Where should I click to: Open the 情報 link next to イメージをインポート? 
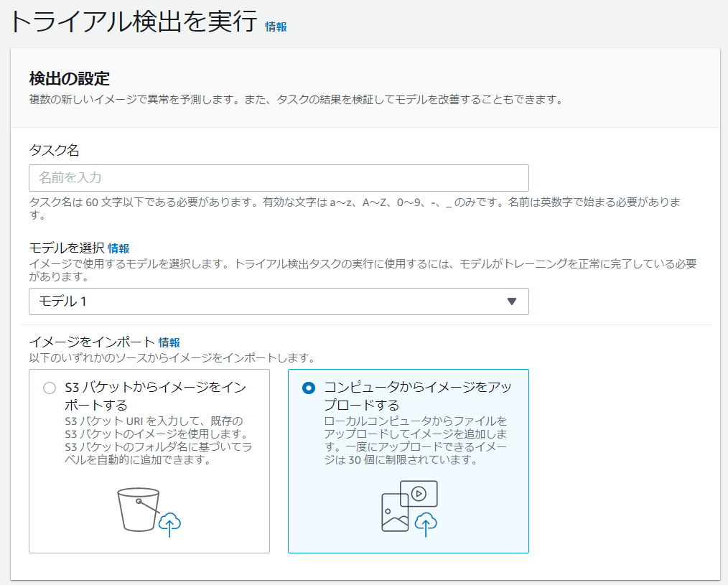coord(169,342)
